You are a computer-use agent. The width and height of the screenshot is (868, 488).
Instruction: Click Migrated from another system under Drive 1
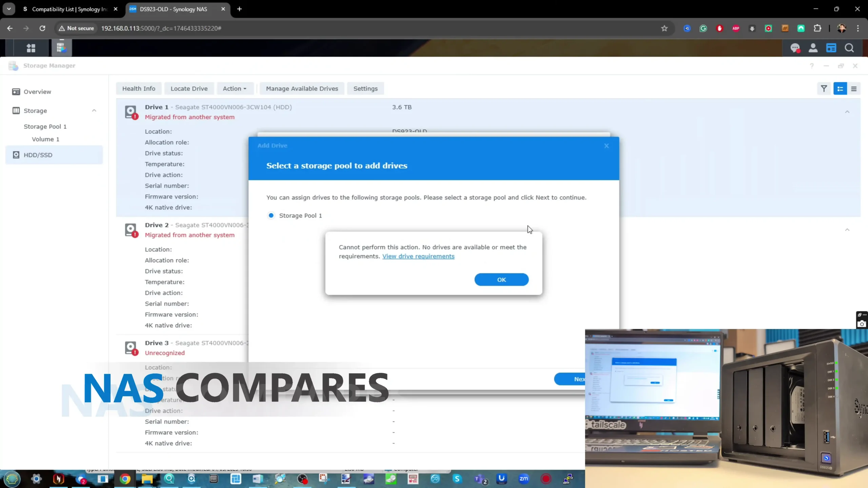[190, 117]
